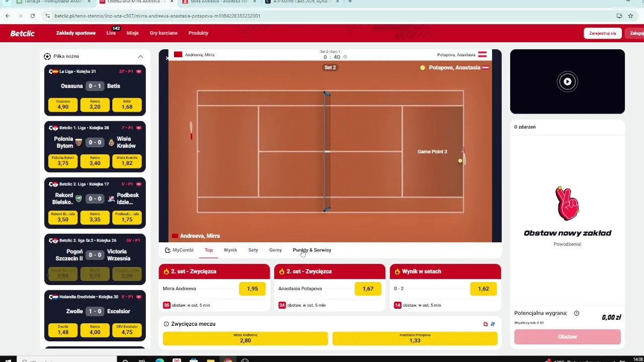Open Gry karciane menu item

tap(164, 33)
